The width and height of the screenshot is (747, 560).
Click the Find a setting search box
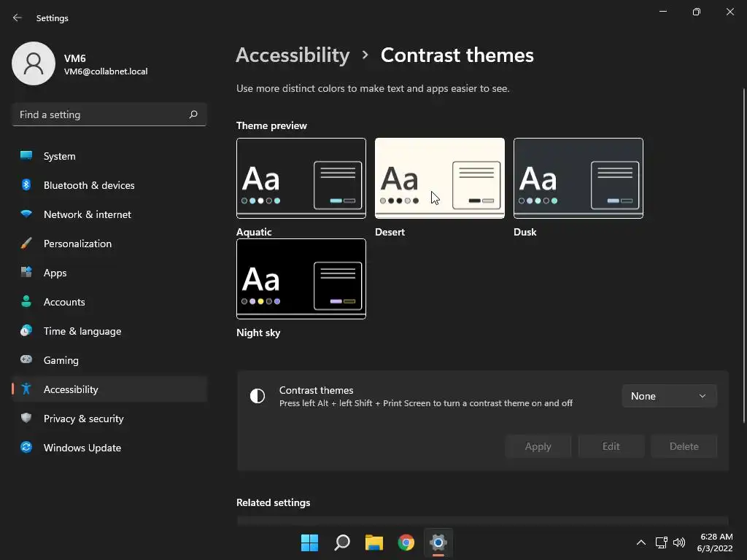pos(101,114)
